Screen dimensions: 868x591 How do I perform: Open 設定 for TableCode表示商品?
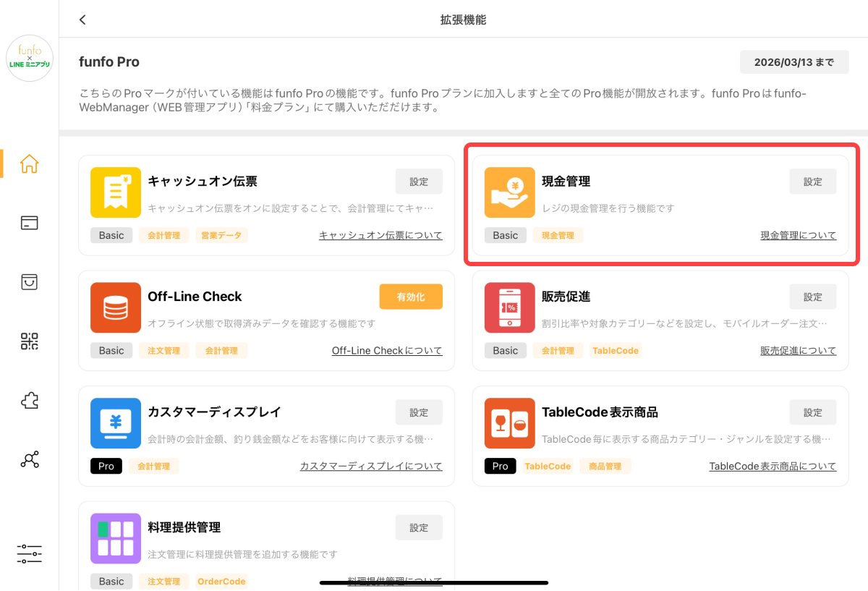click(813, 412)
